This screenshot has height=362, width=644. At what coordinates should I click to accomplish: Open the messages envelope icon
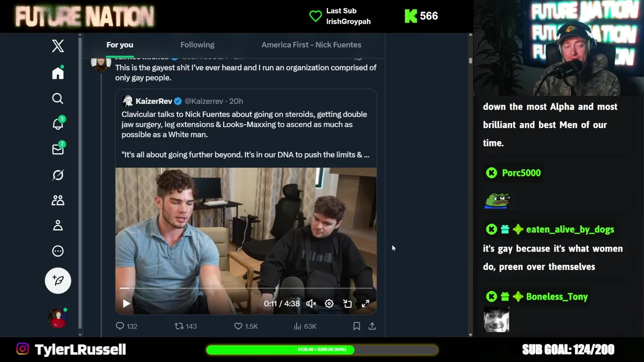(x=58, y=149)
